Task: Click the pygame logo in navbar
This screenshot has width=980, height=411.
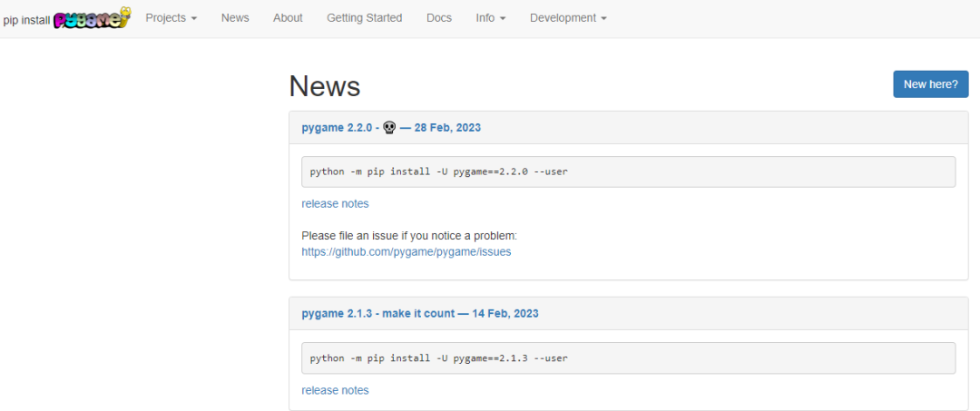Action: pyautogui.click(x=92, y=18)
